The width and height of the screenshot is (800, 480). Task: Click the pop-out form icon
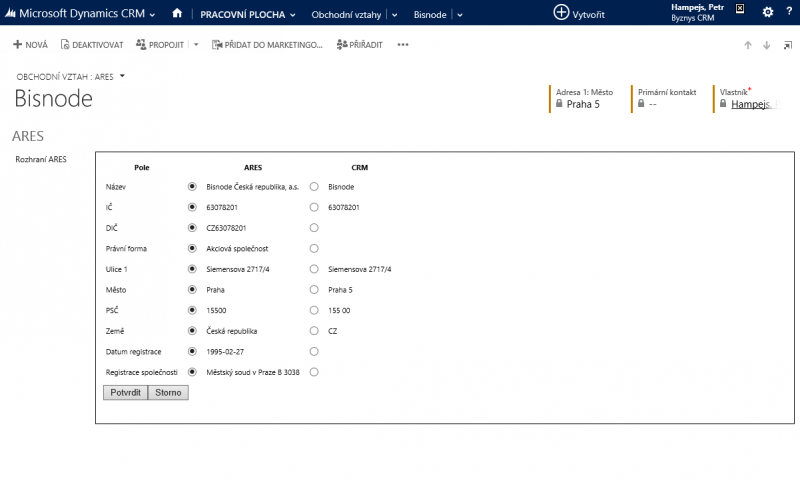788,45
